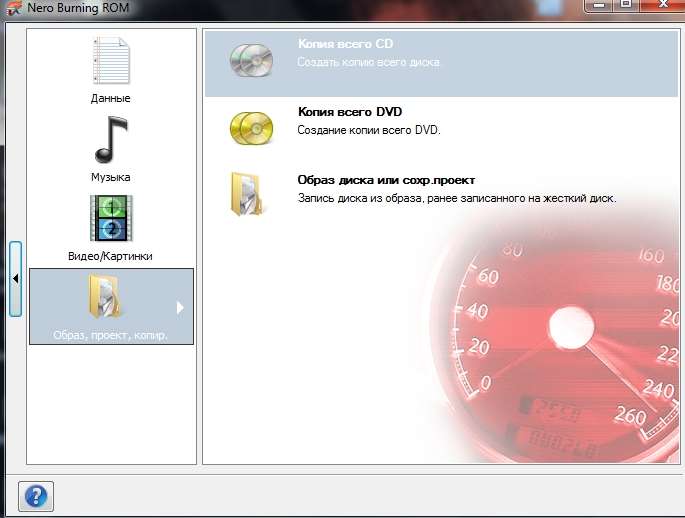Collapse the left panel with side arrow
Viewport: 685px width, 518px height.
pyautogui.click(x=15, y=279)
